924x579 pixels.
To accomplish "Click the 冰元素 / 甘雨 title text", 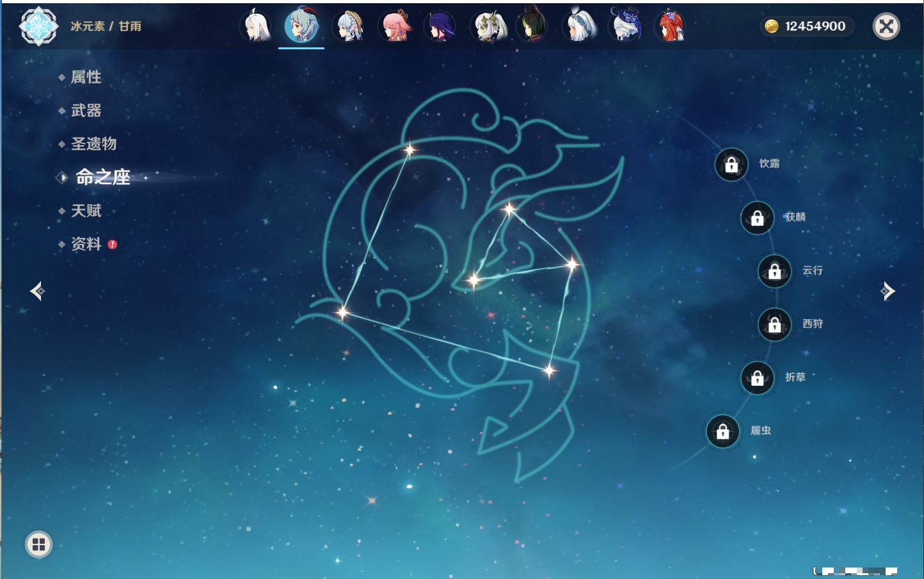I will coord(106,26).
